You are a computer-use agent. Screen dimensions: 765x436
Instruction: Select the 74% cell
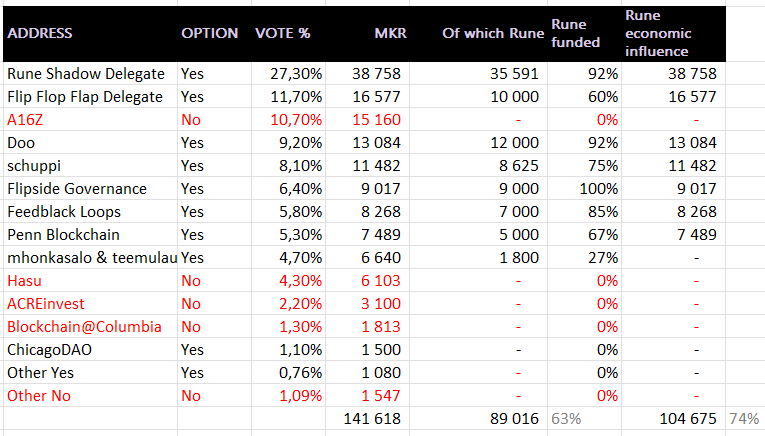[743, 419]
